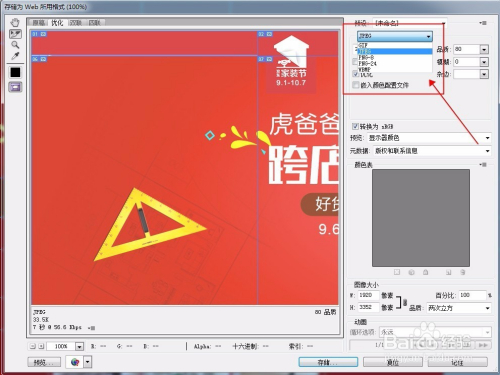The image size is (500, 375).
Task: Toggle the optimized checkbox below format list
Action: point(356,74)
